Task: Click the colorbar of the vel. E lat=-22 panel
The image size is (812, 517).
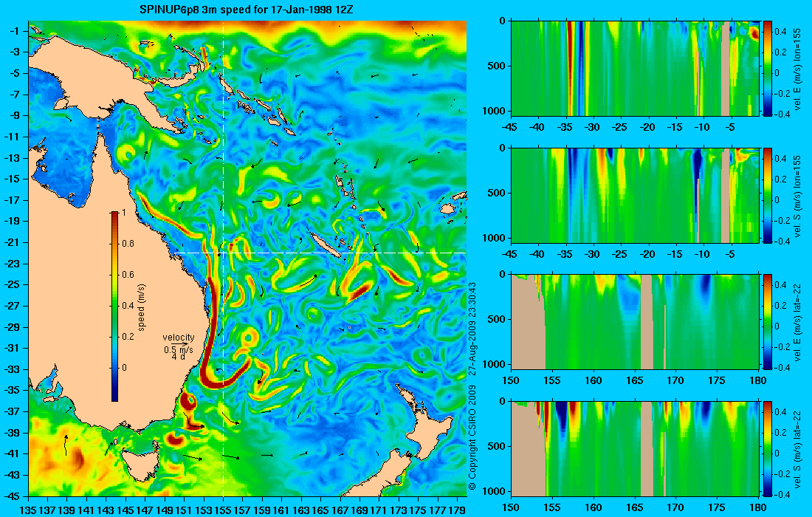Action: (768, 322)
